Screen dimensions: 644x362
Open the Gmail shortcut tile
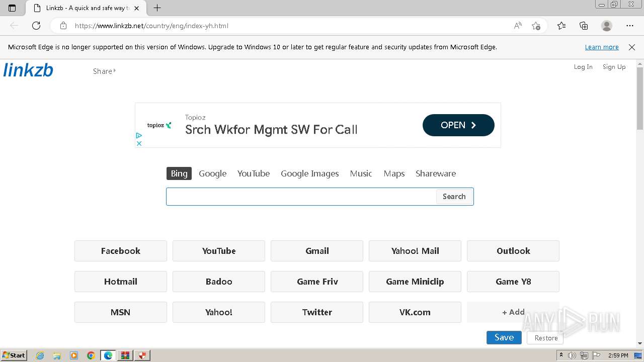[317, 251]
